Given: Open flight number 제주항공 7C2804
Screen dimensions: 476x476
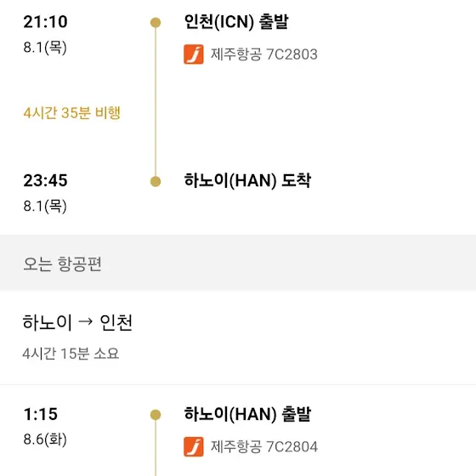Looking at the screenshot, I should point(263,446).
